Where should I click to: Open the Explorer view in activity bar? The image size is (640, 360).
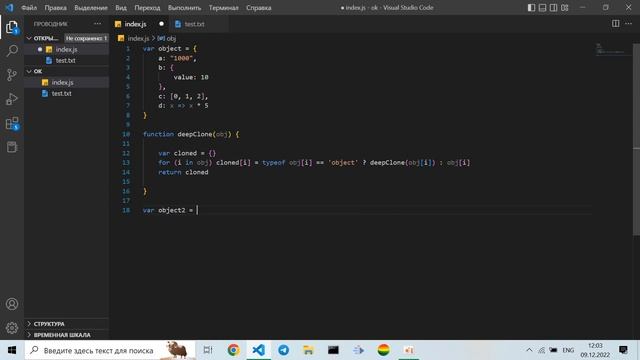(x=12, y=27)
